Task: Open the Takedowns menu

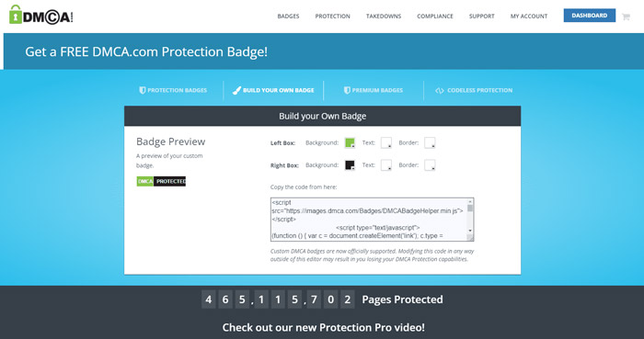Action: (x=384, y=17)
